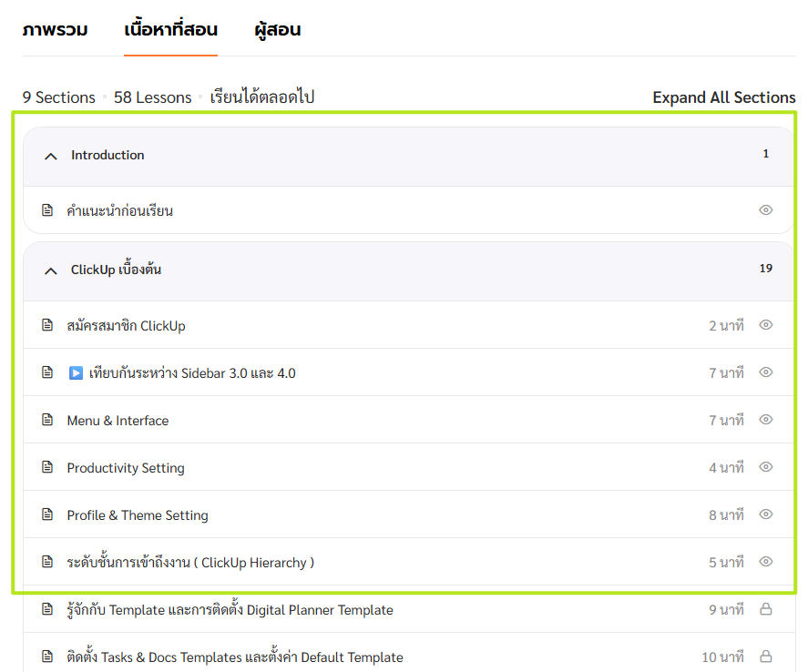Click 10 นาที duration of Tasks & Docs lesson
This screenshot has width=808, height=672.
722,657
